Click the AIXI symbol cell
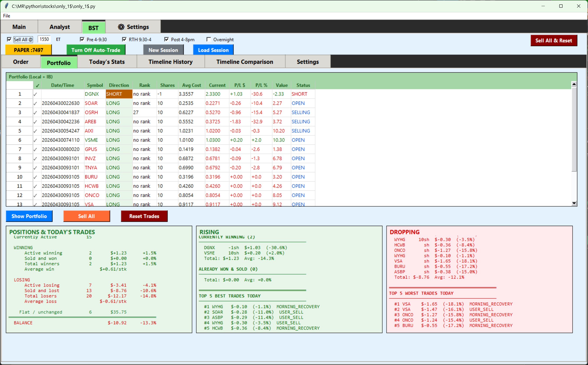The image size is (588, 365). pyautogui.click(x=95, y=131)
